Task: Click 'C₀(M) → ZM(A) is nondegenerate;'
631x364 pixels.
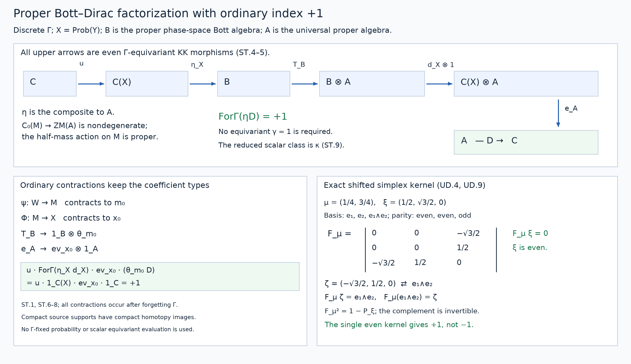Action: 84,125
